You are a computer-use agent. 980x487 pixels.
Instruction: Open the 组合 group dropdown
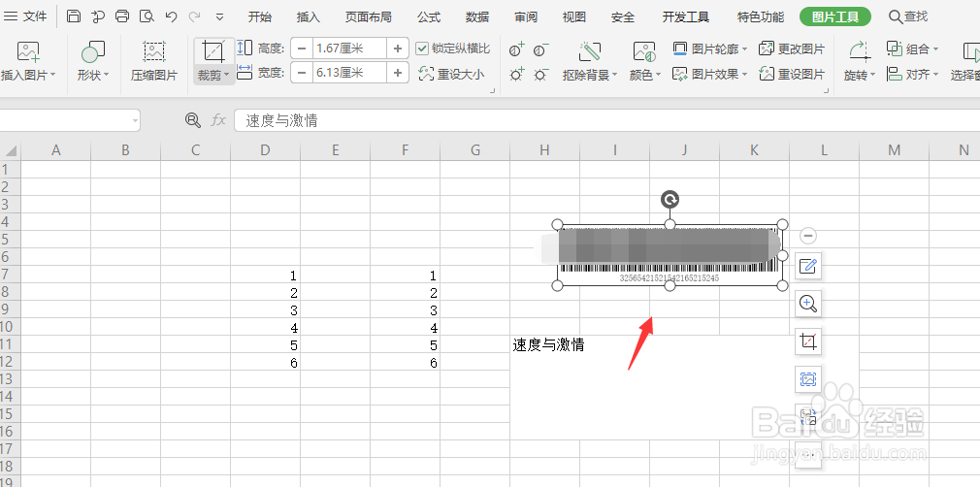912,49
